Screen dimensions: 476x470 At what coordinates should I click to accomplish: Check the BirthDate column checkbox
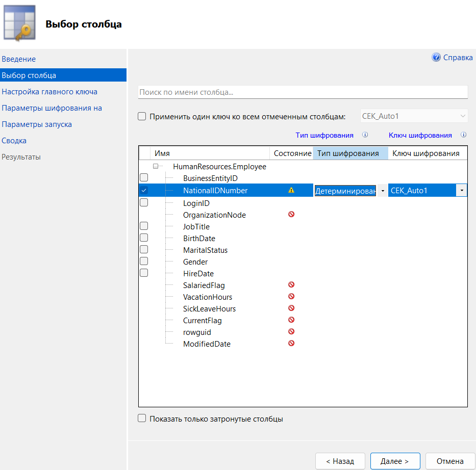(x=144, y=238)
